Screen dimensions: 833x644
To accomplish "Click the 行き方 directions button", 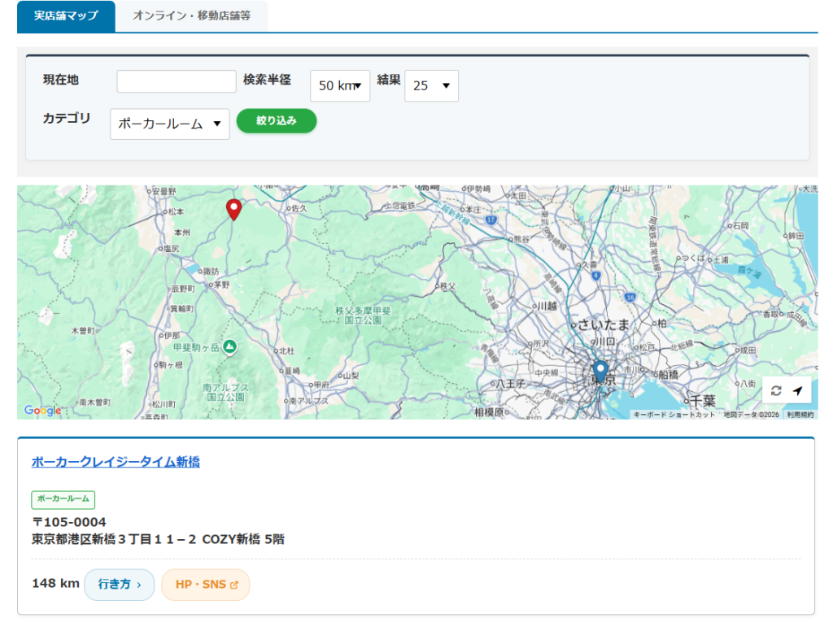I will 120,585.
